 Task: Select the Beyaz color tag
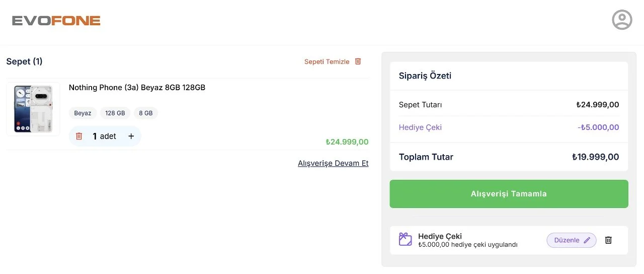pos(83,113)
